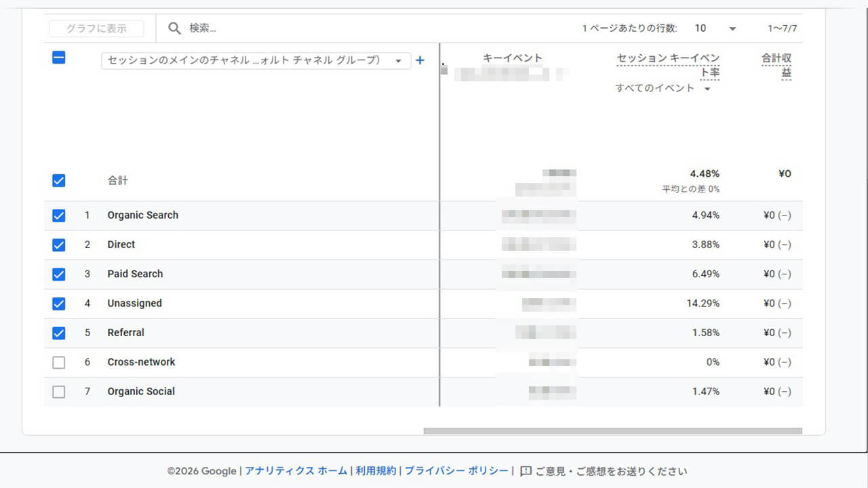Toggle the select-all header checkbox

59,58
